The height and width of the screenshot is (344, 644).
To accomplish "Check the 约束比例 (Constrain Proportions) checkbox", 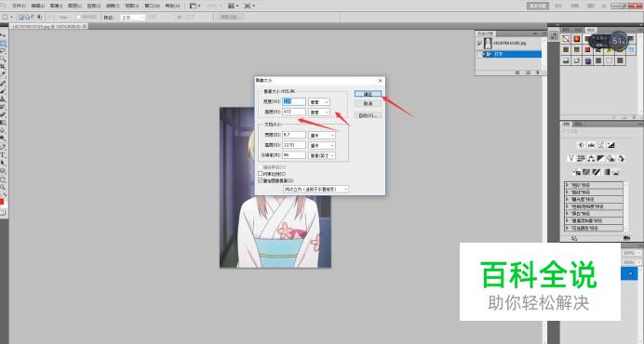I will click(x=260, y=174).
